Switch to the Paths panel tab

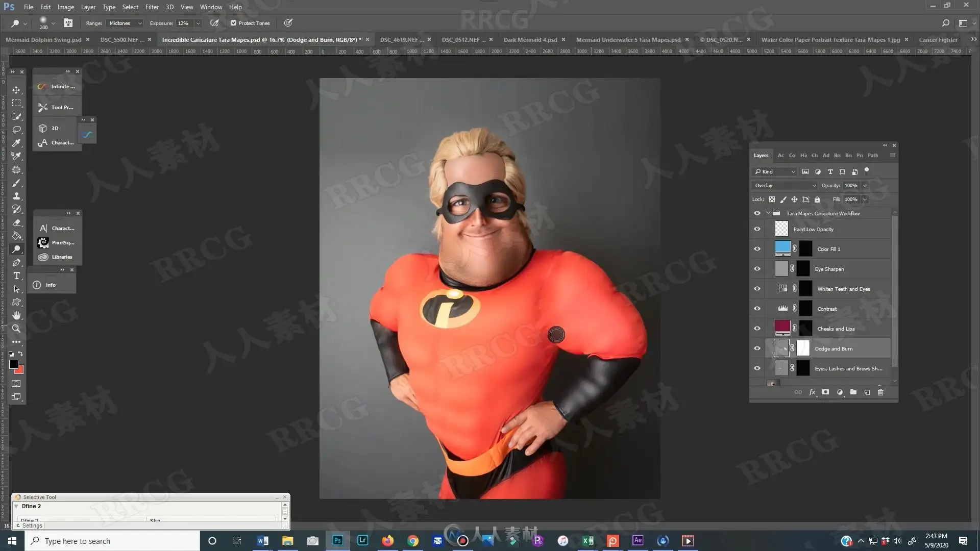pos(873,155)
